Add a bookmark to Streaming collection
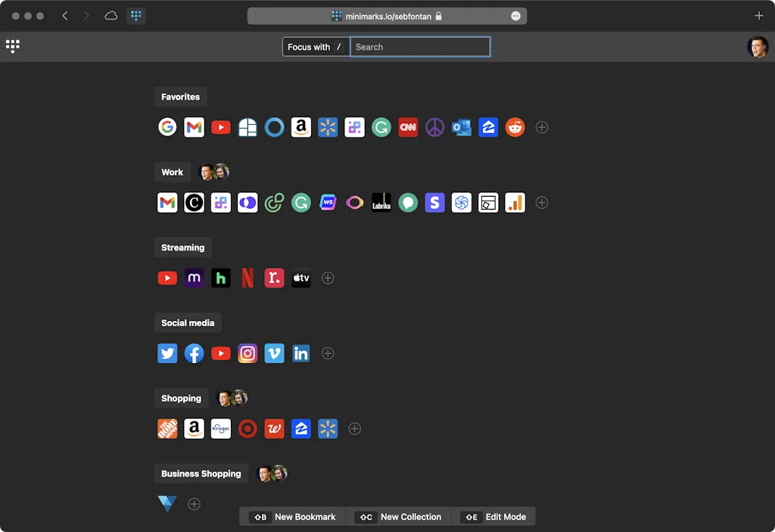This screenshot has width=775, height=532. coord(328,278)
